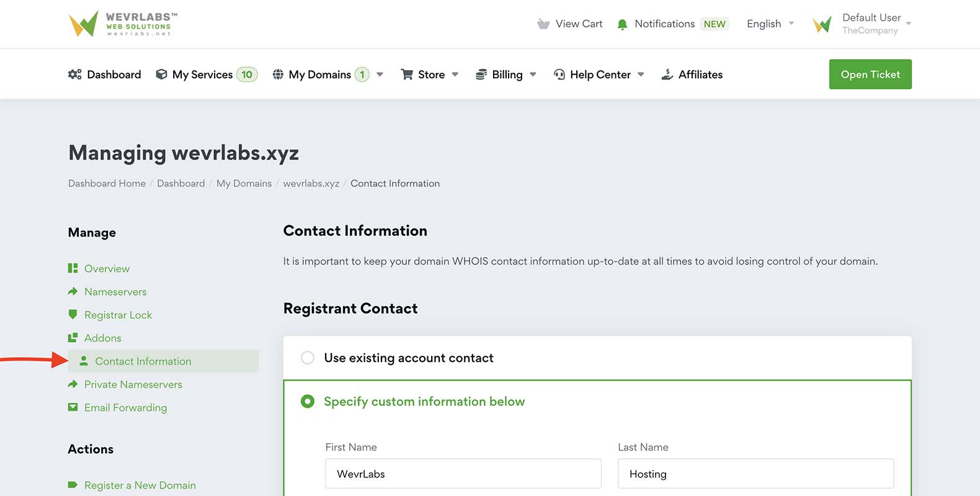Click the Contact Information breadcrumb text
The image size is (980, 496).
tap(395, 183)
